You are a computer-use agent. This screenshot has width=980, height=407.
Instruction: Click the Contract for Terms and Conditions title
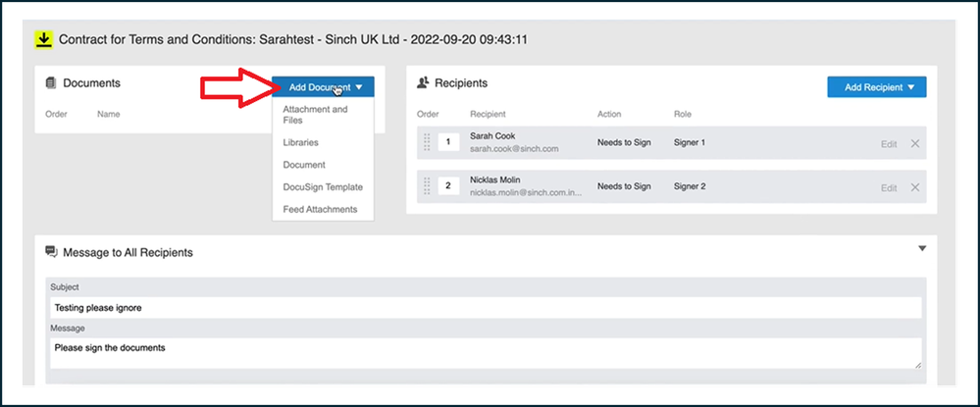(x=293, y=40)
